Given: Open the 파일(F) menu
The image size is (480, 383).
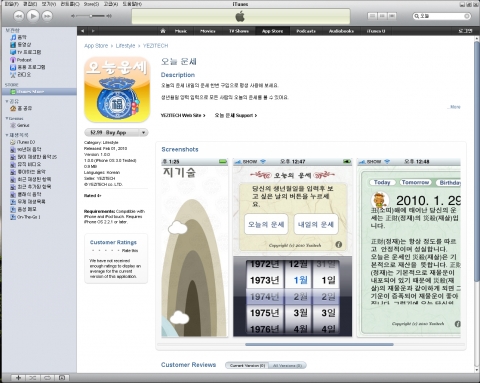Looking at the screenshot, I should pos(12,4).
